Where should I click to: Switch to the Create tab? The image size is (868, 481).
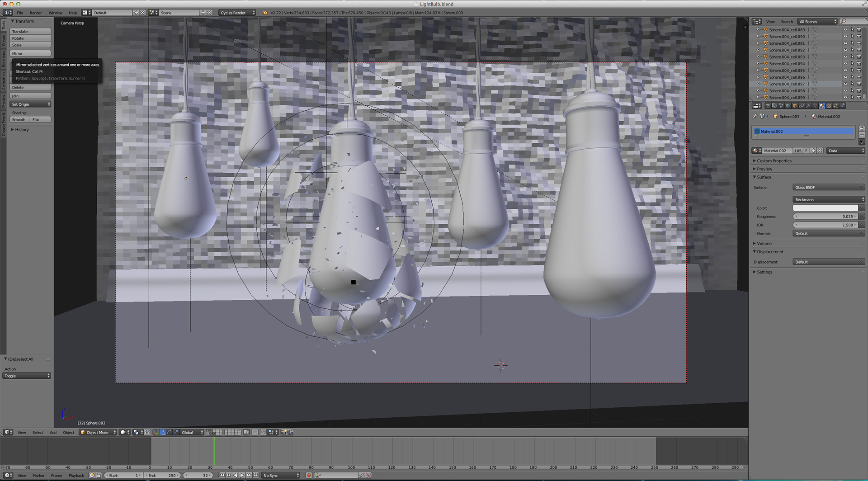(x=4, y=41)
